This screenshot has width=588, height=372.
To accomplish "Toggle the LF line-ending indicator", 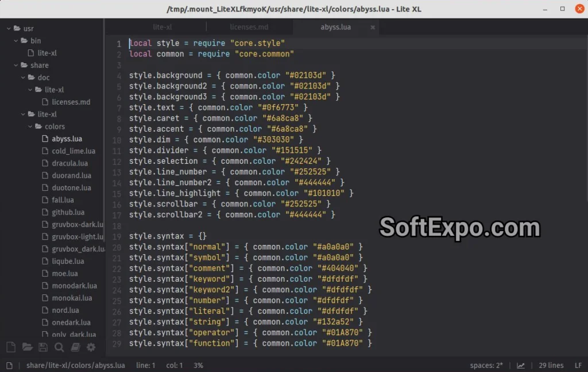I will point(578,365).
